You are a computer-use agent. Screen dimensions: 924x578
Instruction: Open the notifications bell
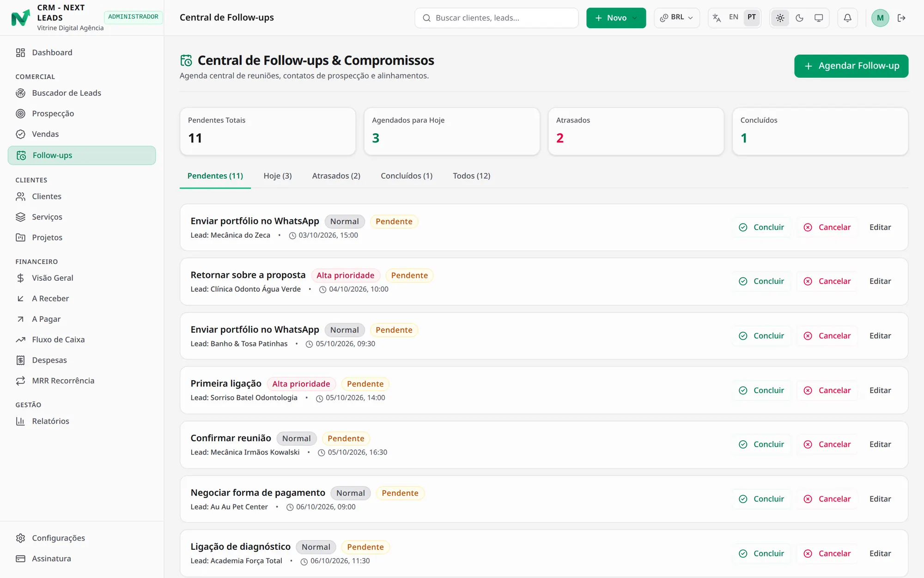(847, 18)
